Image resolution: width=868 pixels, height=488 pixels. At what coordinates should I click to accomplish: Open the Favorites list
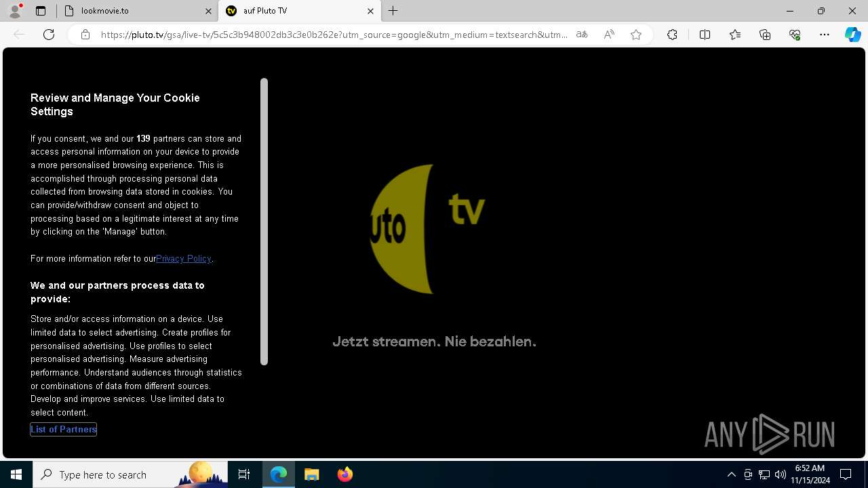tap(735, 35)
